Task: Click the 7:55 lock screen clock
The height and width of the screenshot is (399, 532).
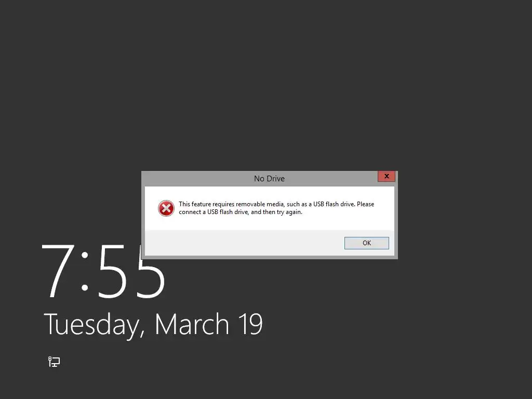Action: click(x=103, y=271)
